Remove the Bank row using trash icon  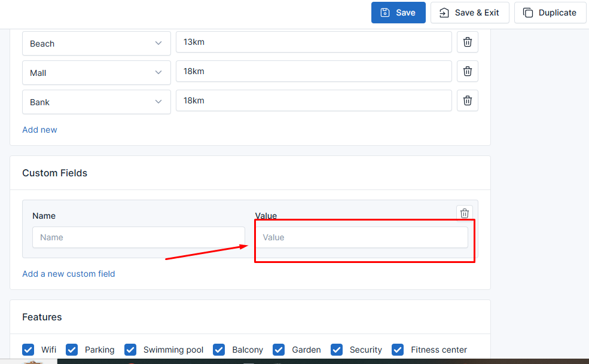click(x=468, y=101)
